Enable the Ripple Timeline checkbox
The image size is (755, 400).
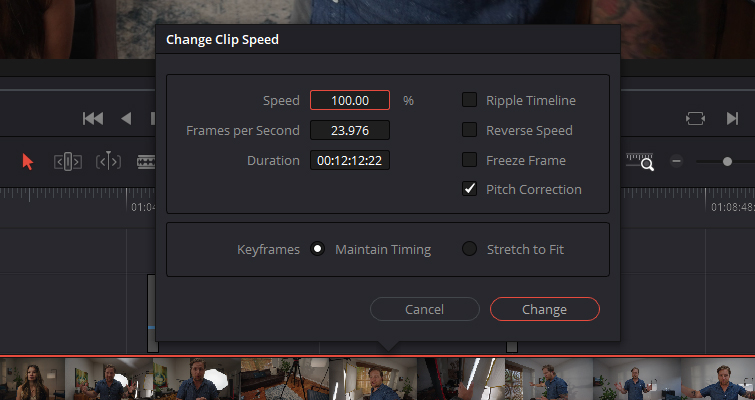[469, 100]
